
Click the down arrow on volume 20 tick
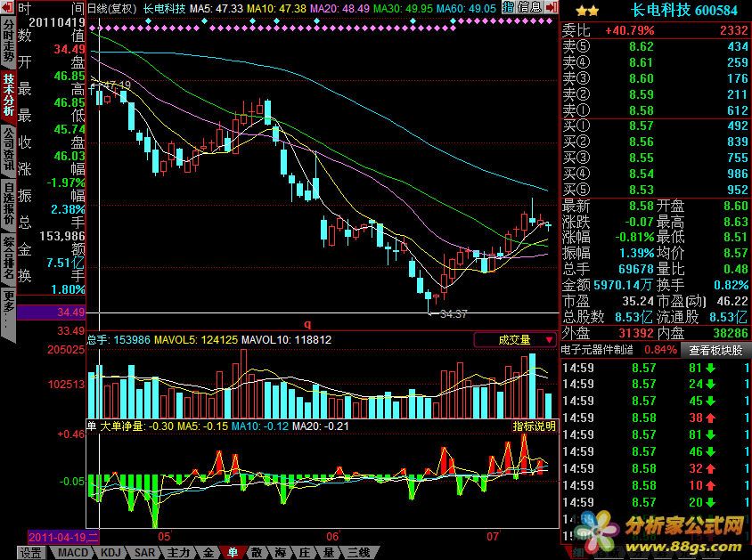pos(711,502)
